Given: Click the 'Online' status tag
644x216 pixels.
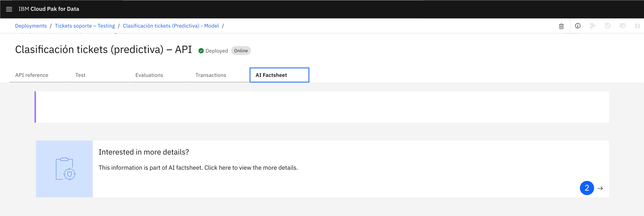Looking at the screenshot, I should tap(241, 51).
